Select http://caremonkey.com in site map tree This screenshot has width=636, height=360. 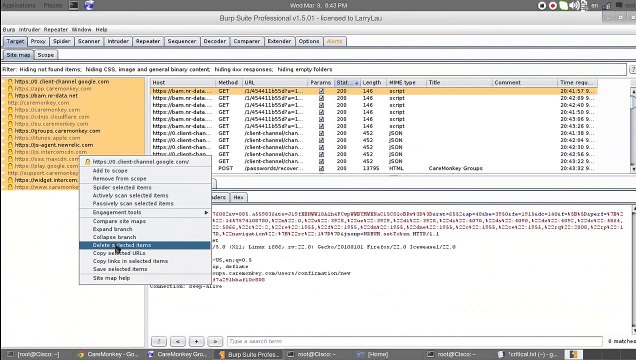pyautogui.click(x=39, y=103)
